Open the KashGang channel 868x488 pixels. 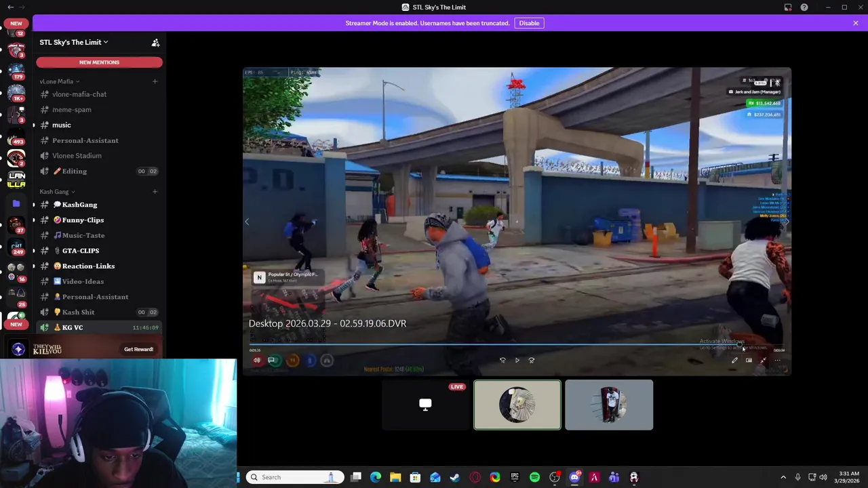pos(98,205)
